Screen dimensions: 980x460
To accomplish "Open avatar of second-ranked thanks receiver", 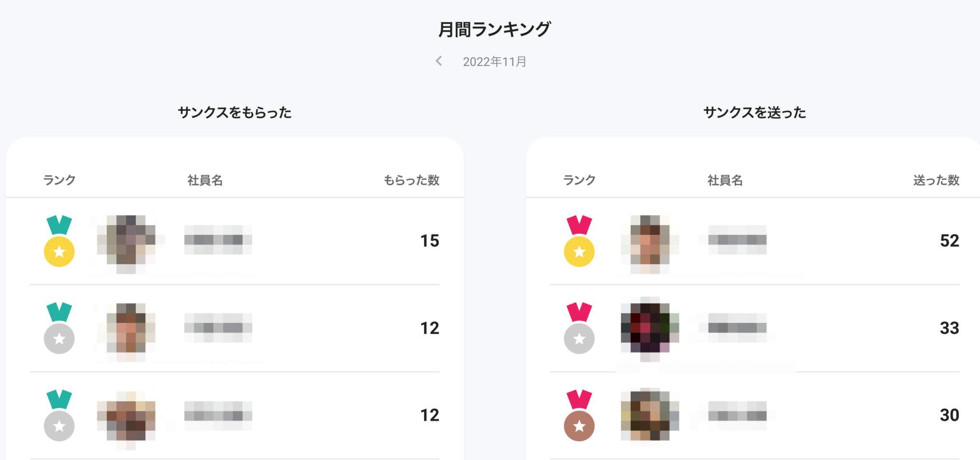I will 126,328.
